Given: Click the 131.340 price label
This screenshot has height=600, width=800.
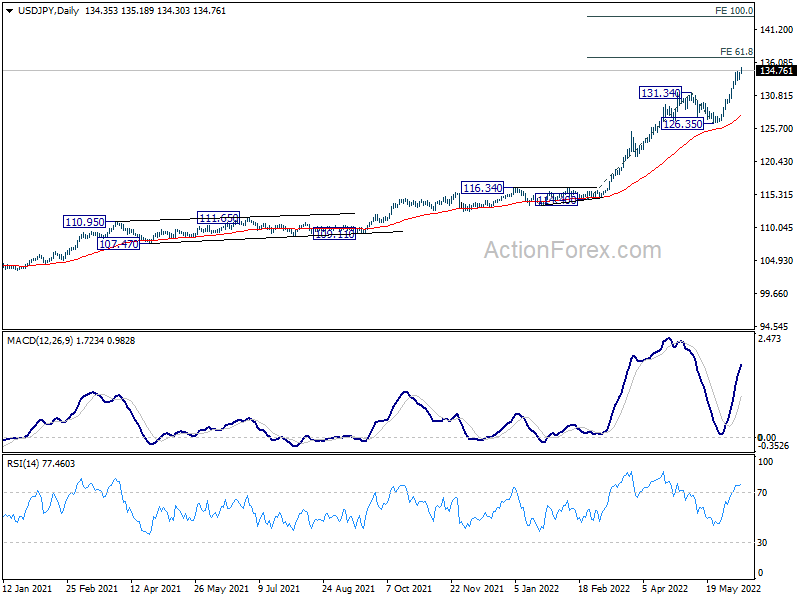Looking at the screenshot, I should [660, 93].
